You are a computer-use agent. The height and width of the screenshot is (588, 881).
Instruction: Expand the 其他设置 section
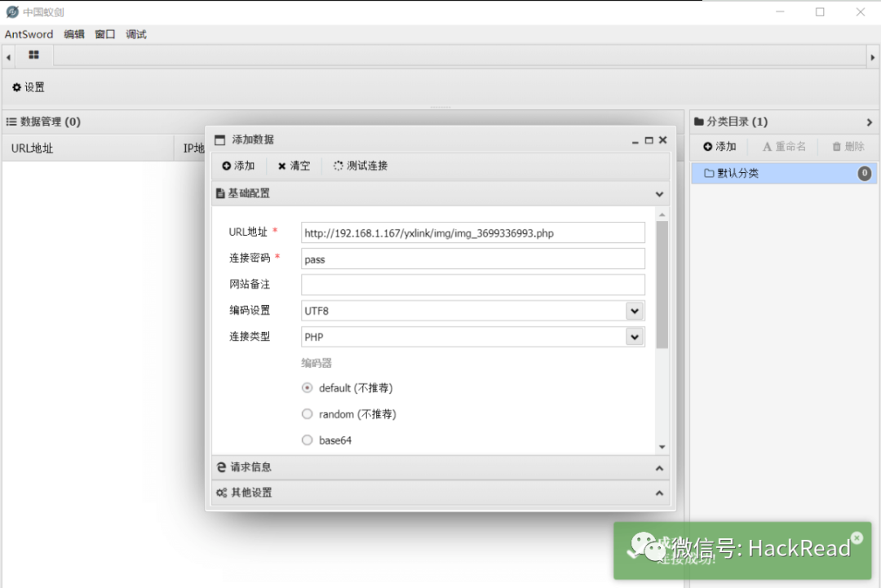(x=659, y=493)
